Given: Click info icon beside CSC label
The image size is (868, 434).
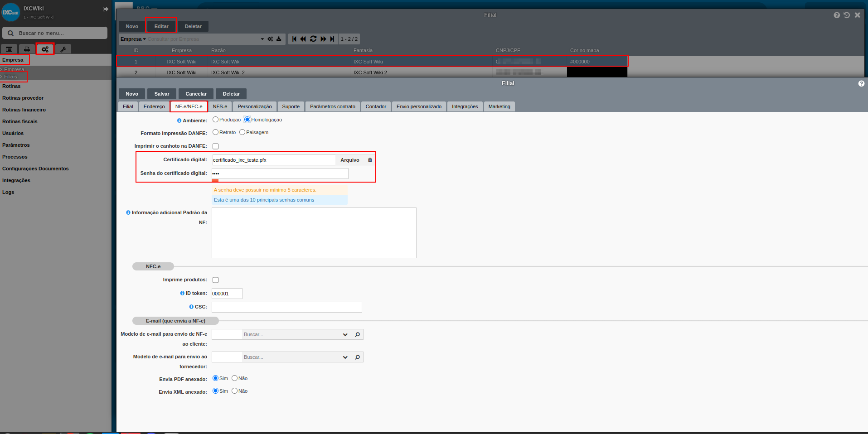Looking at the screenshot, I should point(191,307).
